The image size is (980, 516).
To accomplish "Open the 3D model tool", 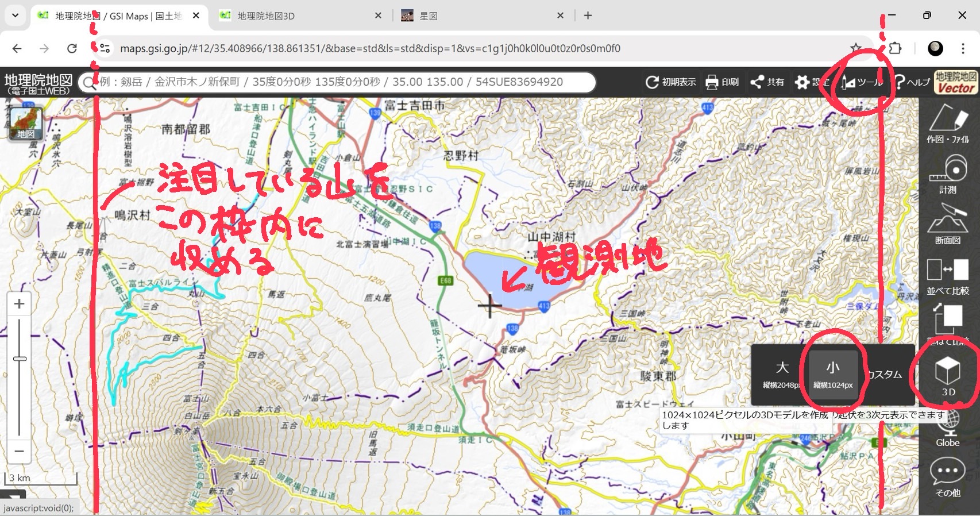I will pos(948,376).
